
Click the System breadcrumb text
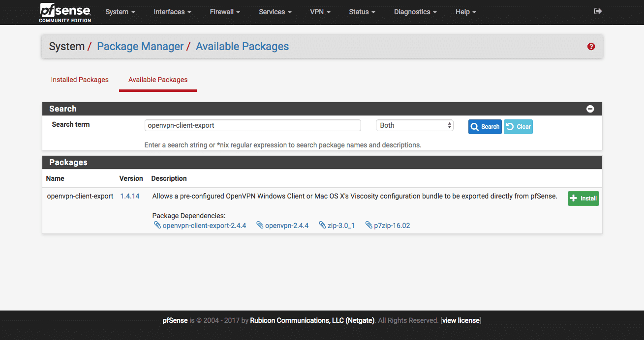point(67,47)
